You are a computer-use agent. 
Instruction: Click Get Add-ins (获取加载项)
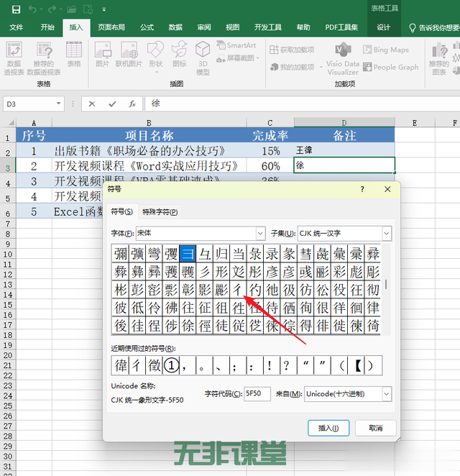pyautogui.click(x=292, y=50)
